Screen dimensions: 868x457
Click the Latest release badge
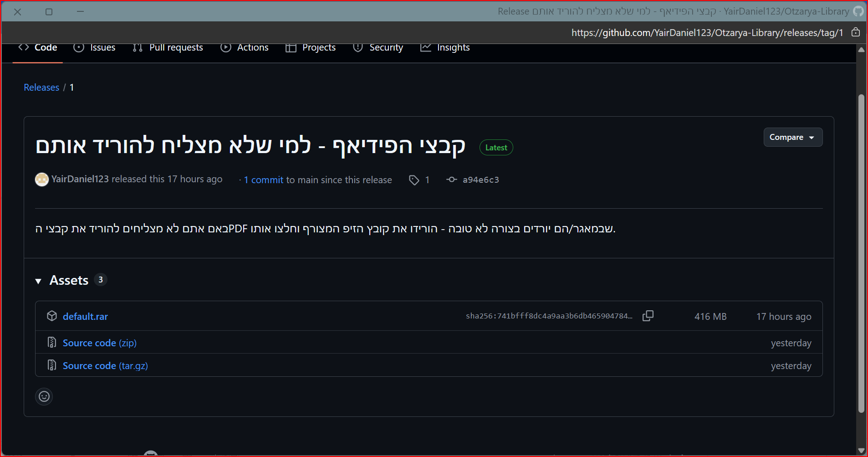tap(496, 148)
